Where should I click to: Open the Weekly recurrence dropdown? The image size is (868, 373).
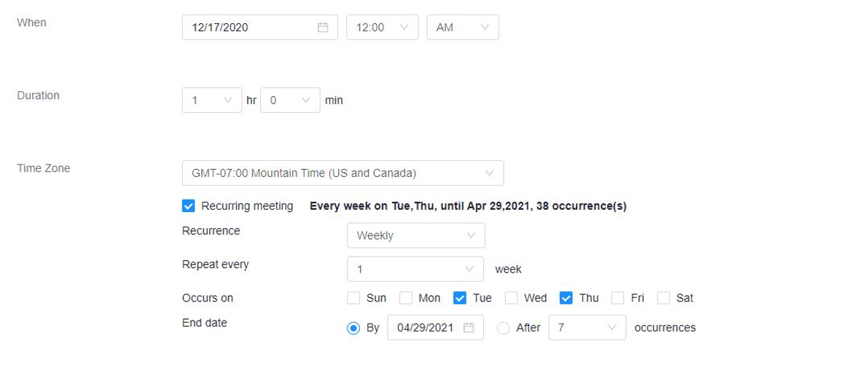coord(416,235)
